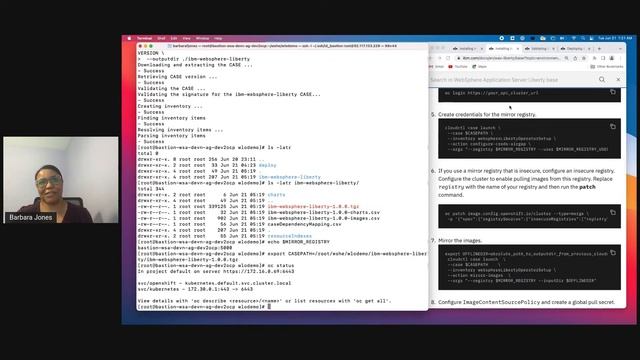This screenshot has width=640, height=360.
Task: Click the share icon in address bar
Action: 575,58
